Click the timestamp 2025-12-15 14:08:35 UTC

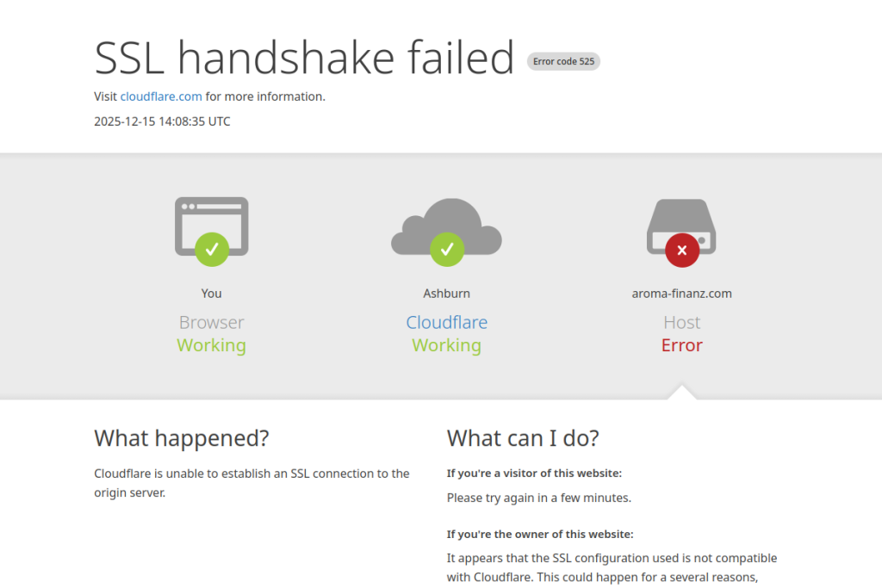[162, 121]
